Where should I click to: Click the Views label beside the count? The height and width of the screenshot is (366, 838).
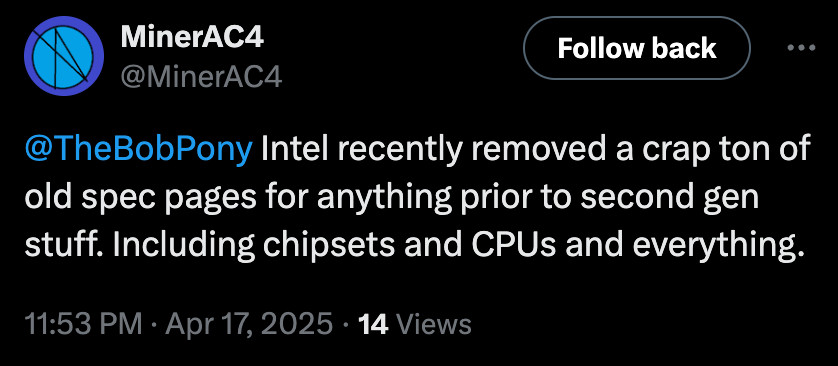pos(435,325)
